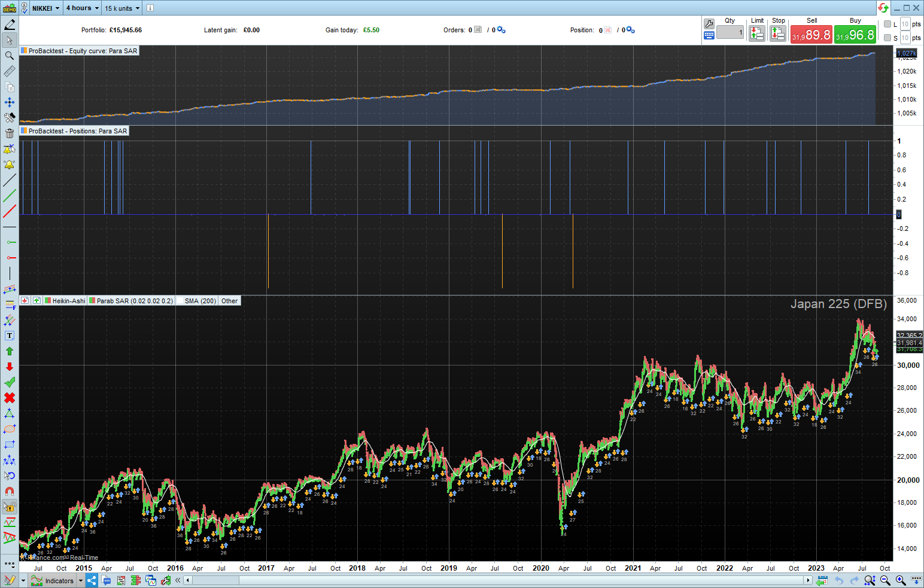Pick the green up arrow drawing tool
This screenshot has width=924, height=588.
(x=10, y=351)
